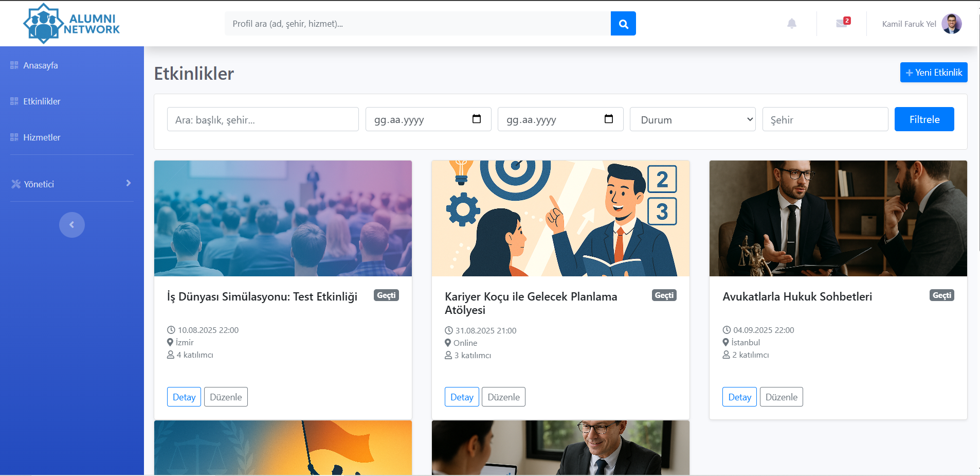
Task: Open Detay for İş Dünyası Simülasyonu event
Action: (x=184, y=397)
